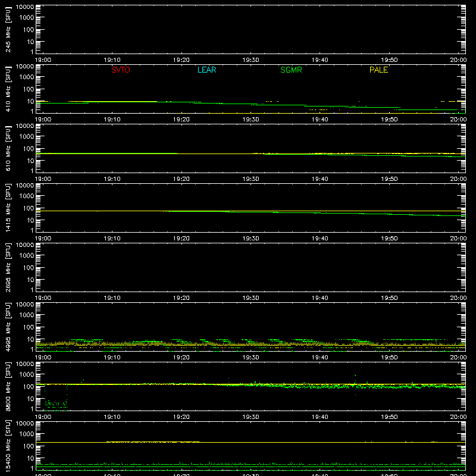Click the red SVTO legend label
Image resolution: width=476 pixels, height=476 pixels.
tap(121, 70)
